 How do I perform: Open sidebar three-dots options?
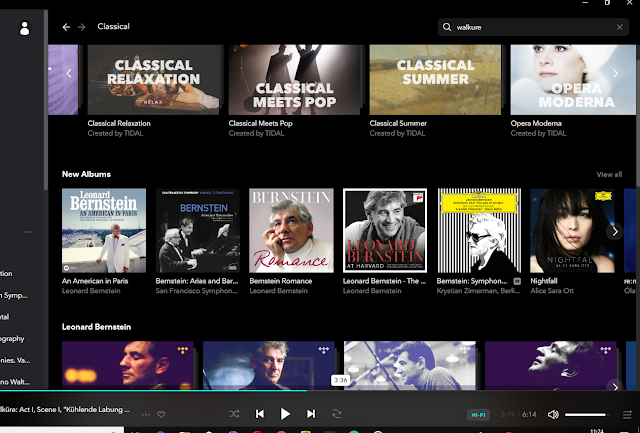[27, 232]
